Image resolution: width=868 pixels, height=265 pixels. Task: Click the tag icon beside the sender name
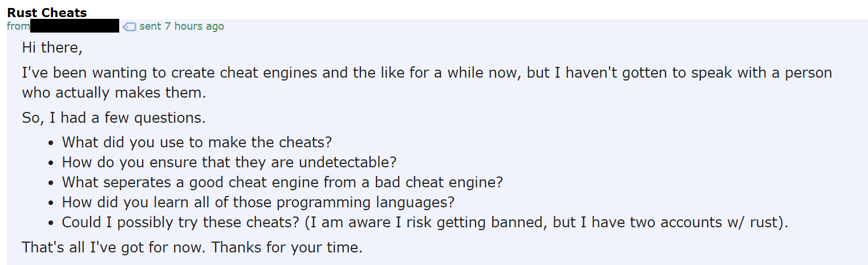click(129, 26)
